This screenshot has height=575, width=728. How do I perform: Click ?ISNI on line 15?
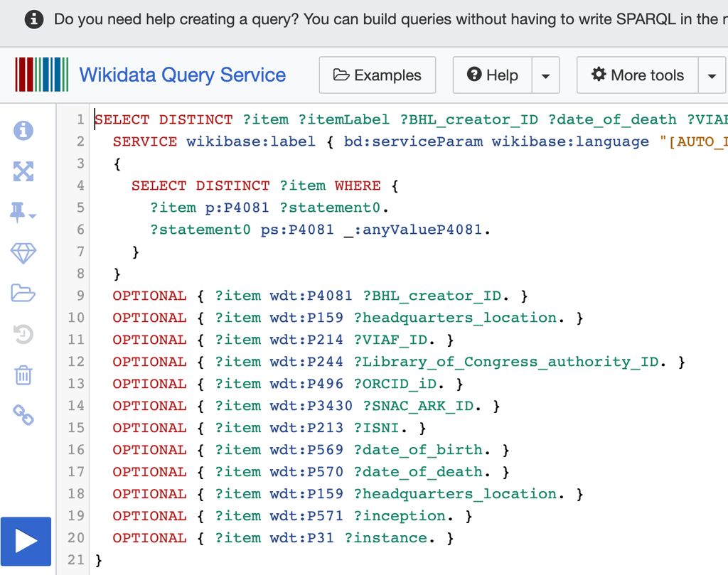(x=377, y=428)
